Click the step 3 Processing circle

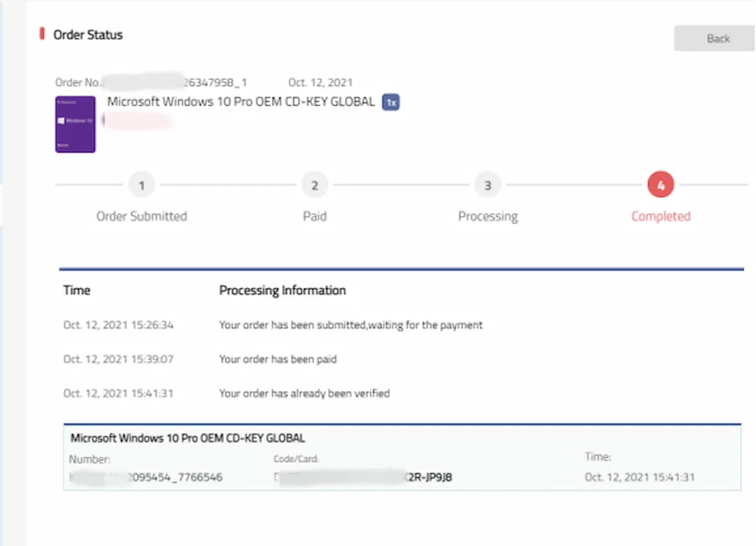pyautogui.click(x=488, y=185)
